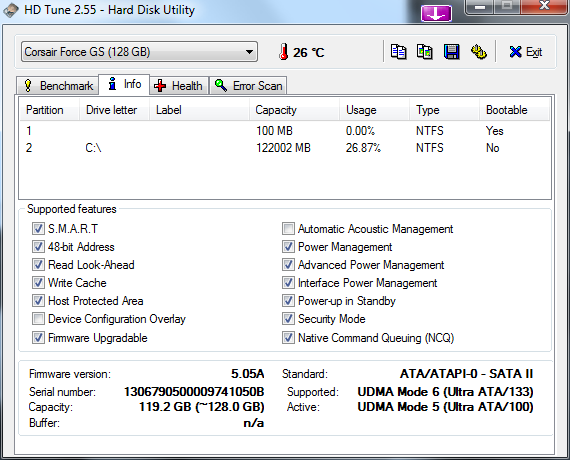Screen dimensions: 570x460
Task: Minimize the HD Tune window
Action: (480, 7)
